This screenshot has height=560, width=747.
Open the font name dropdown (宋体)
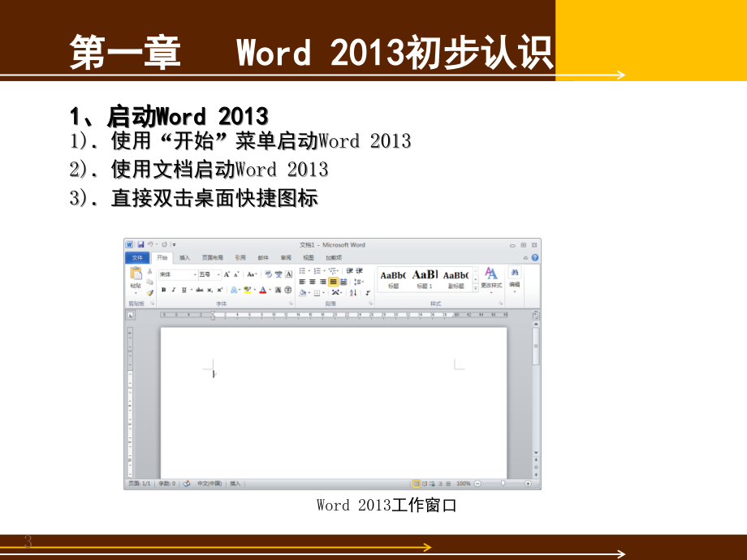177,274
